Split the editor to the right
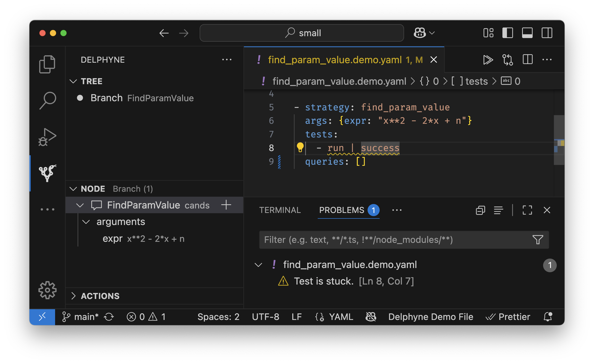The width and height of the screenshot is (594, 364). tap(527, 60)
